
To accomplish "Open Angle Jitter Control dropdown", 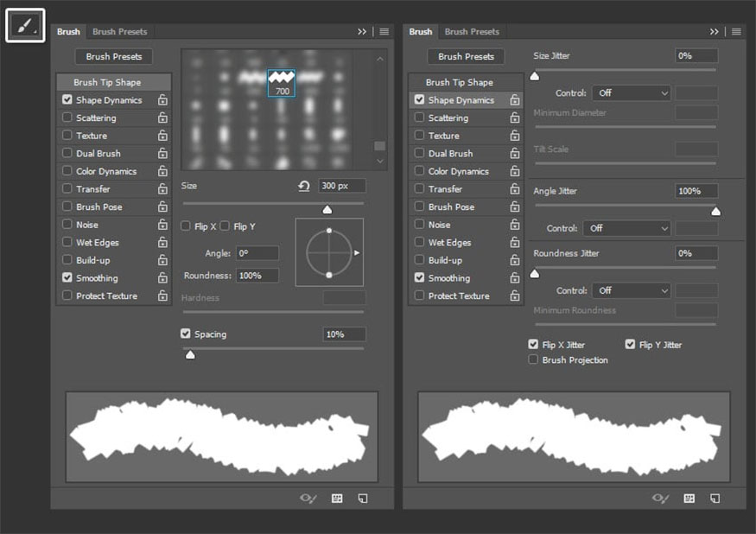I will click(627, 228).
